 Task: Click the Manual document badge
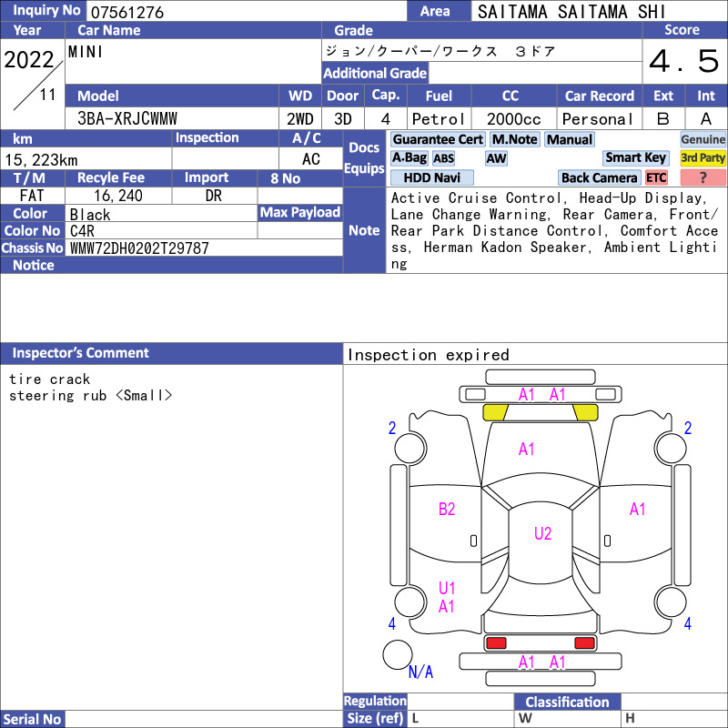click(x=570, y=139)
